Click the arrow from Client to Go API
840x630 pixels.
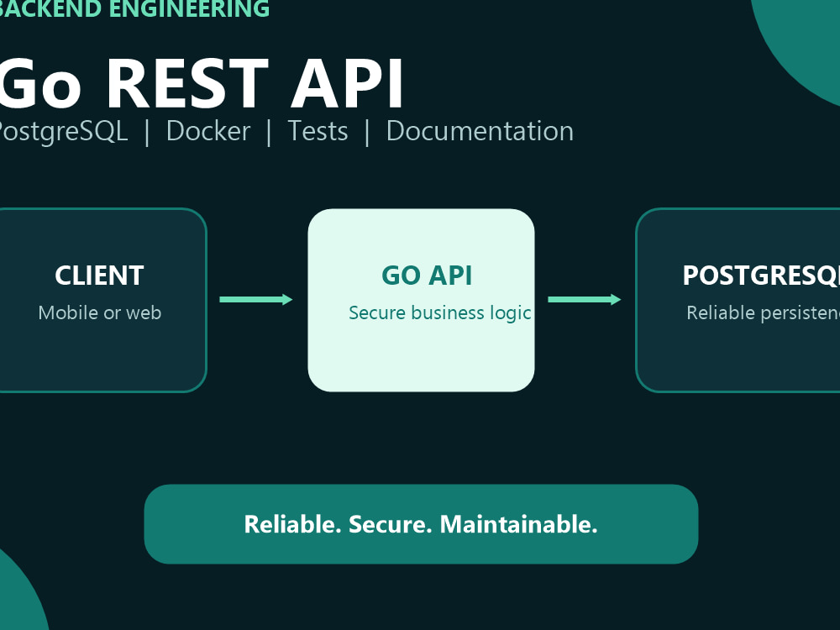256,300
